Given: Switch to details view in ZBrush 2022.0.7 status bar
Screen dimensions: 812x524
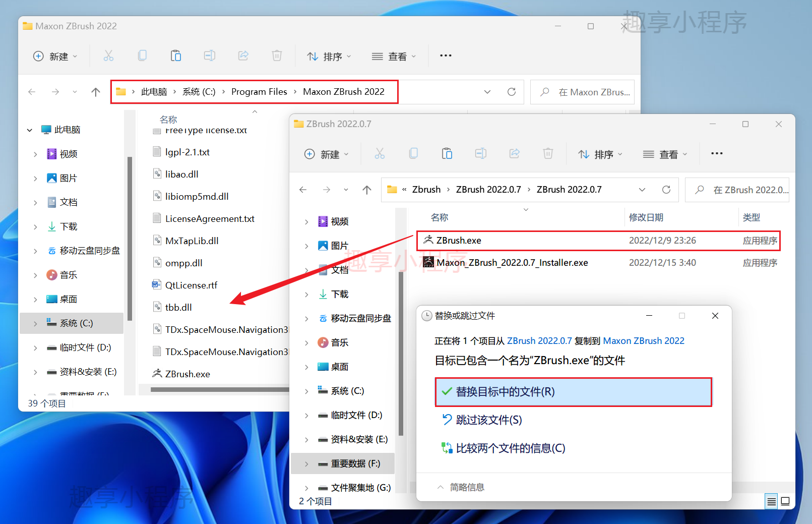Looking at the screenshot, I should [x=771, y=501].
